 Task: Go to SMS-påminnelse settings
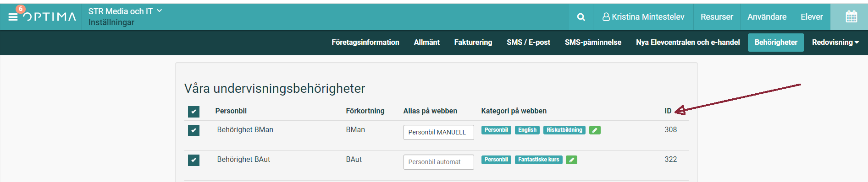593,42
